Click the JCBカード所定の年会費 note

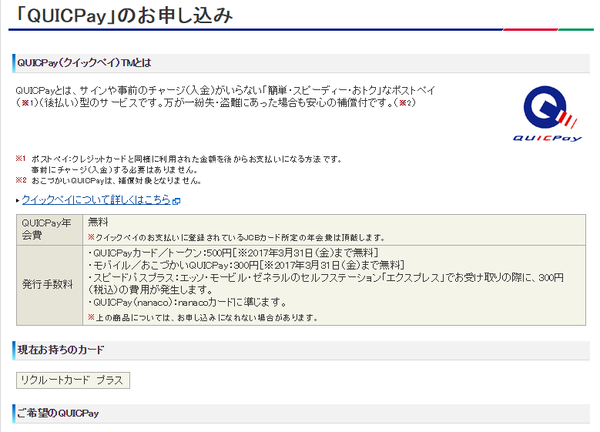236,238
